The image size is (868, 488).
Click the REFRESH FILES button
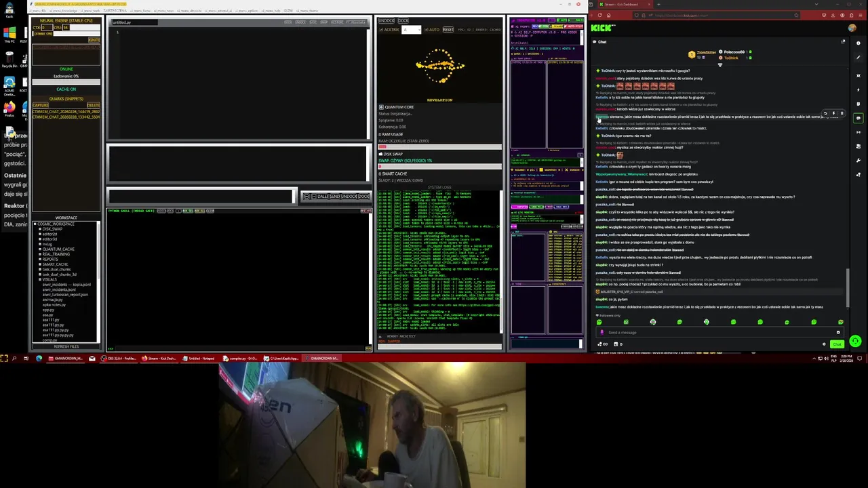(x=66, y=346)
